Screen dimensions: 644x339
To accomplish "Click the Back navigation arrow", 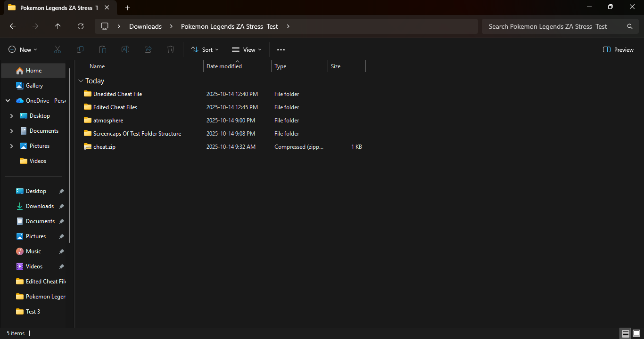I will coord(13,26).
